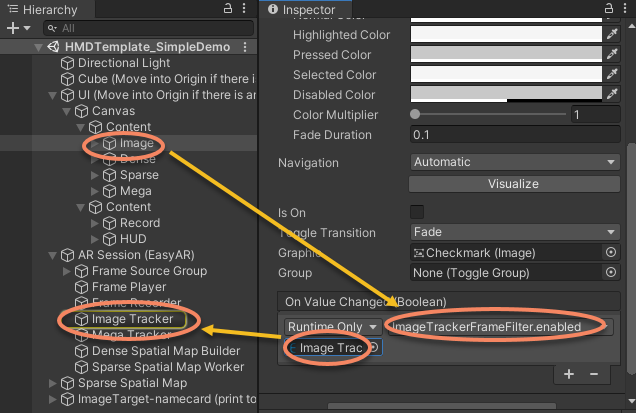Click the eyedropper icon for Disabled Color
636x413 pixels.
point(611,95)
